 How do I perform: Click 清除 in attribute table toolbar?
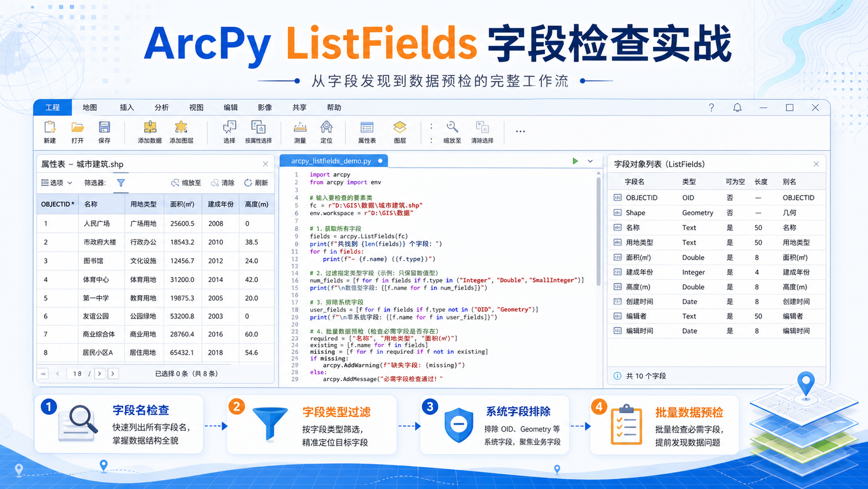[x=223, y=183]
